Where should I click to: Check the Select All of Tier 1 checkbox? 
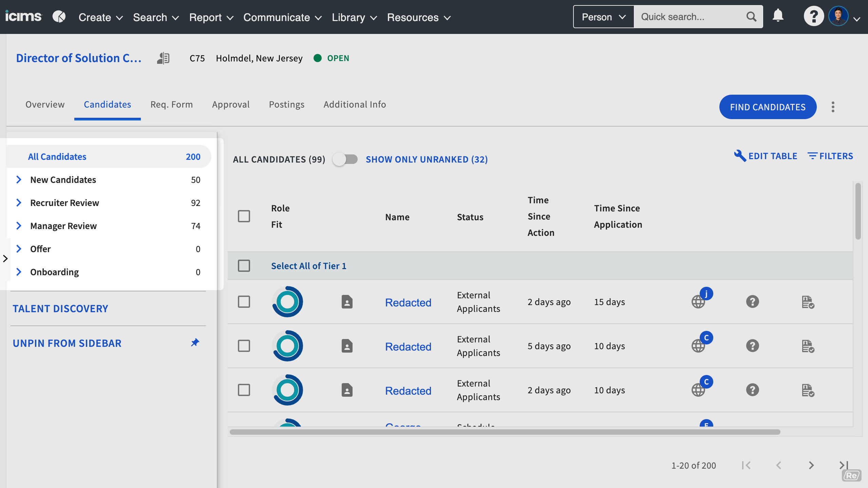[244, 266]
